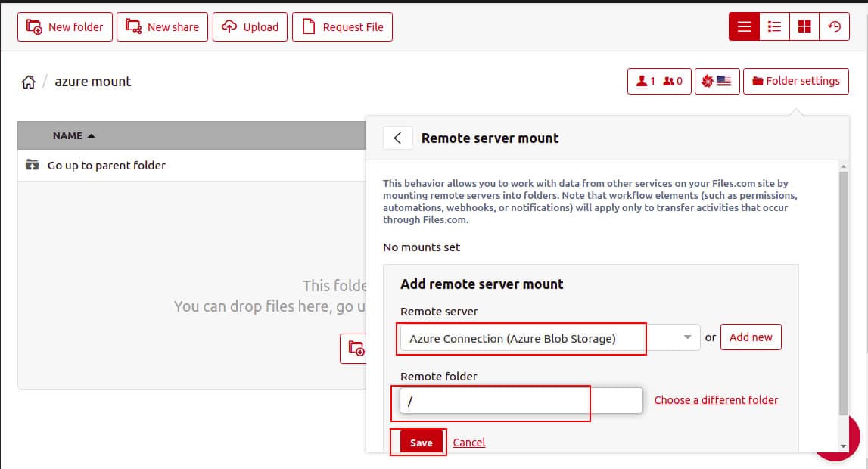
Task: Go back from Remote server mount panel
Action: pos(397,138)
